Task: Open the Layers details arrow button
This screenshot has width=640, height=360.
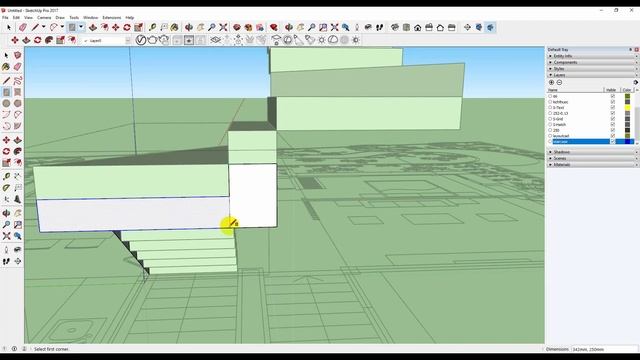Action: point(636,82)
